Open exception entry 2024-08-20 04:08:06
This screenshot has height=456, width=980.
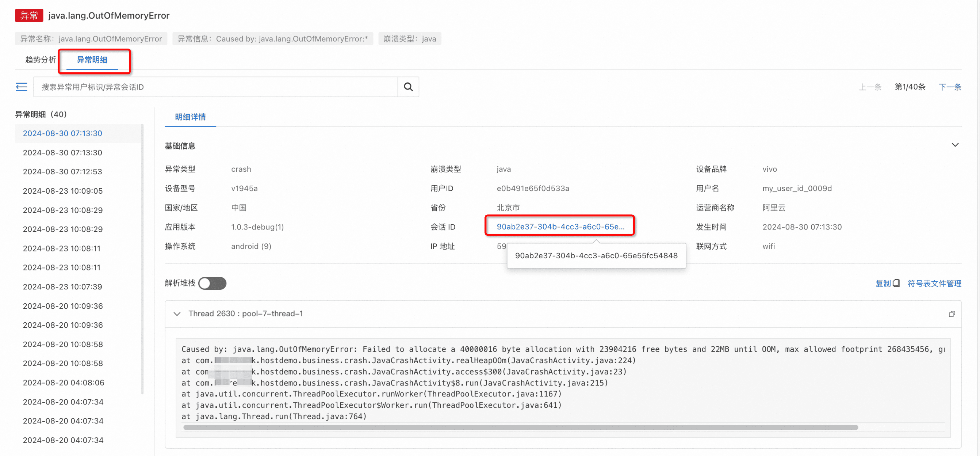coord(63,382)
